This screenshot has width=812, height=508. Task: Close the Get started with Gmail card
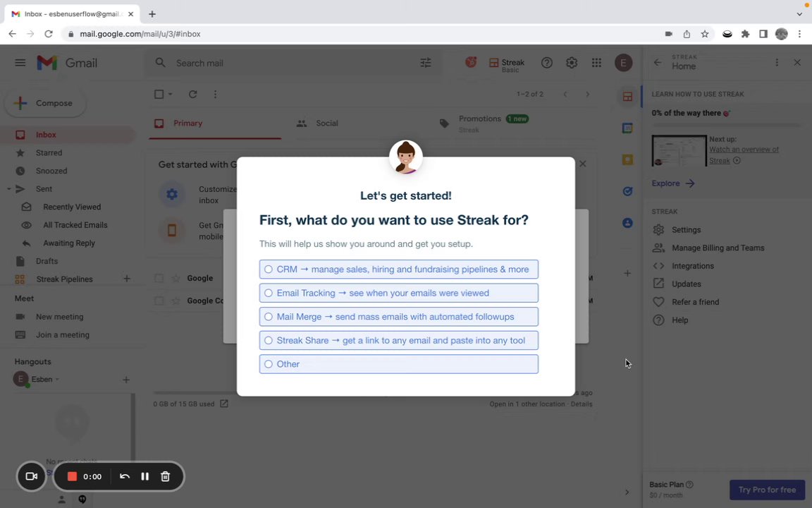click(x=583, y=164)
